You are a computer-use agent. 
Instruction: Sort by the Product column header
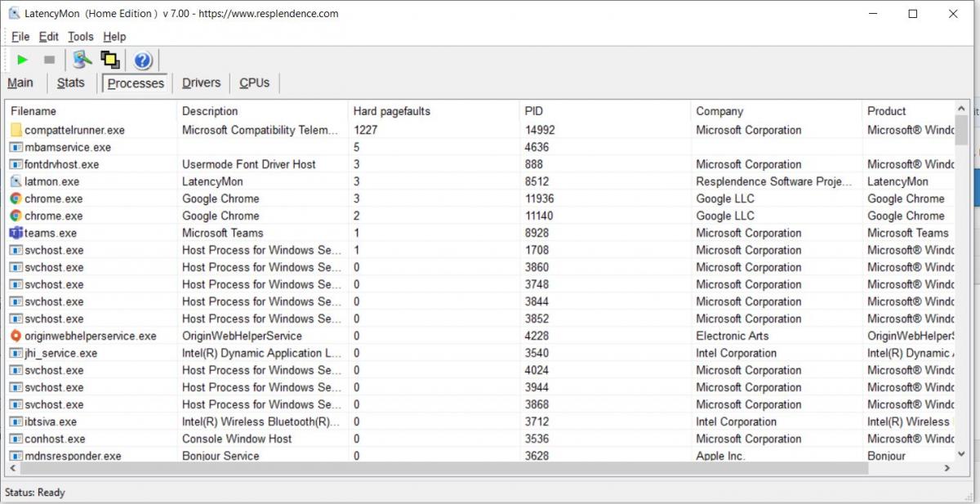907,111
